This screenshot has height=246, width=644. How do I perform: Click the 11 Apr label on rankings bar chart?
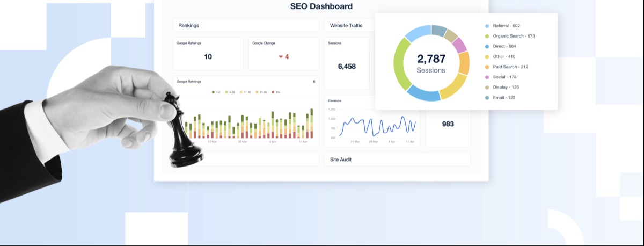point(302,142)
